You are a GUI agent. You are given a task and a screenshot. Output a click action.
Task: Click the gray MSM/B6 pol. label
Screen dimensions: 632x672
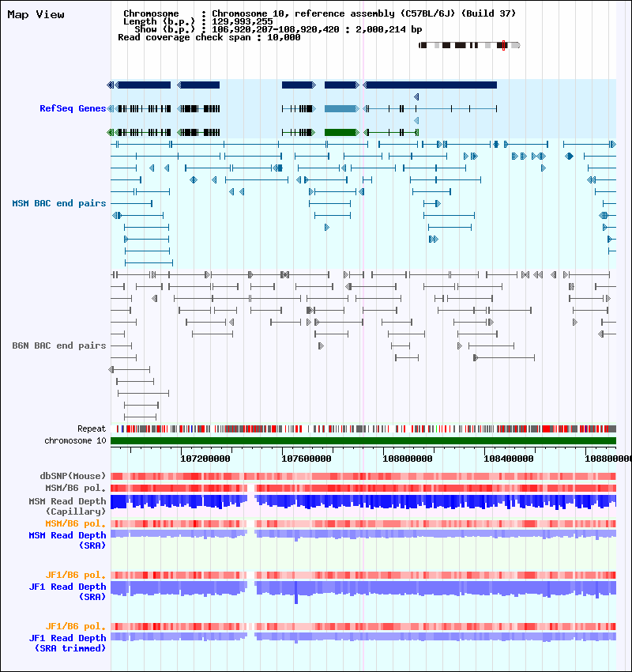pyautogui.click(x=75, y=488)
